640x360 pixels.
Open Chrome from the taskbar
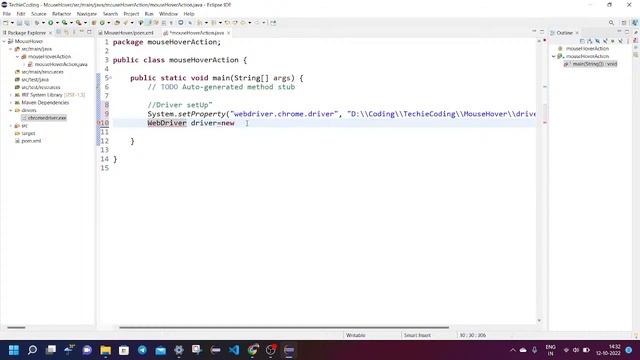coord(253,350)
